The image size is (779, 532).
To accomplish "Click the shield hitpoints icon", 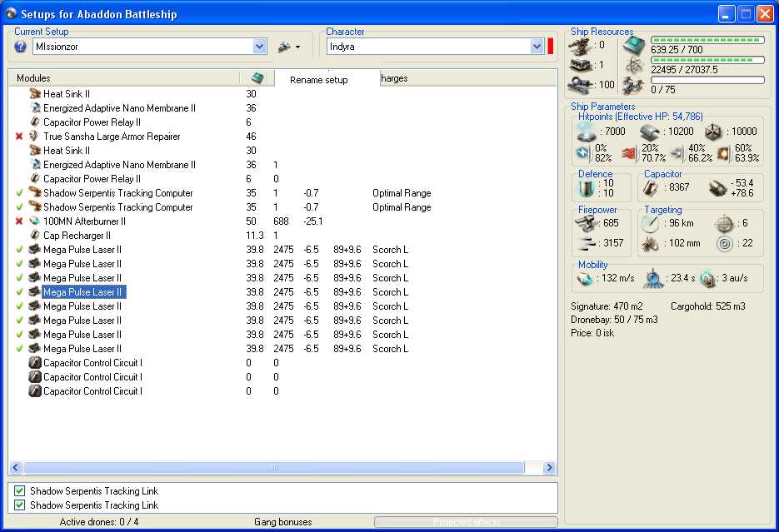I will 588,132.
